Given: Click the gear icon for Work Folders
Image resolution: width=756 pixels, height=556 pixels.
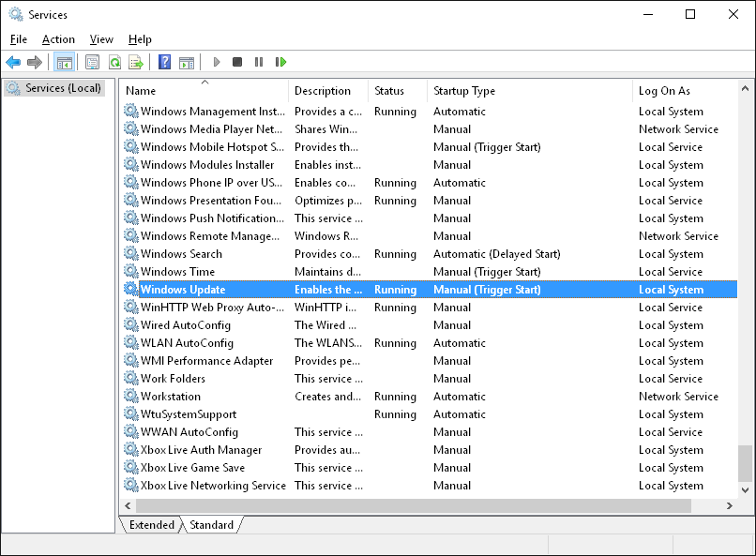Looking at the screenshot, I should (x=131, y=378).
